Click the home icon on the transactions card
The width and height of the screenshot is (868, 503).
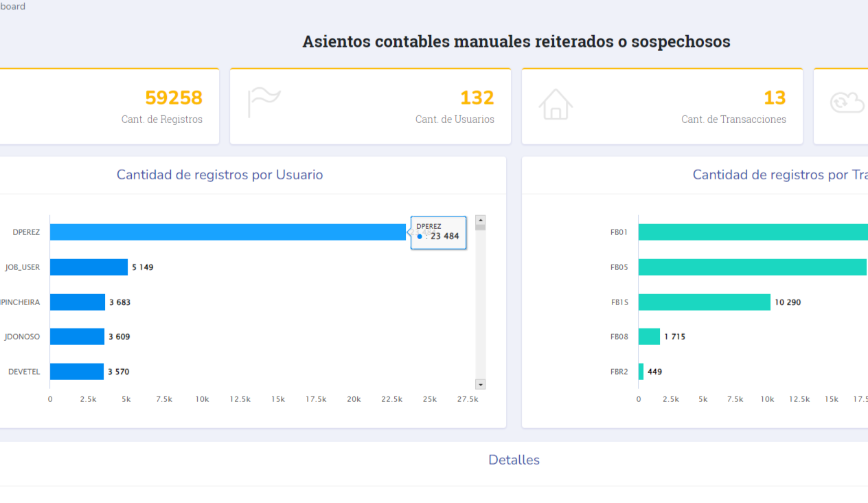click(x=556, y=104)
